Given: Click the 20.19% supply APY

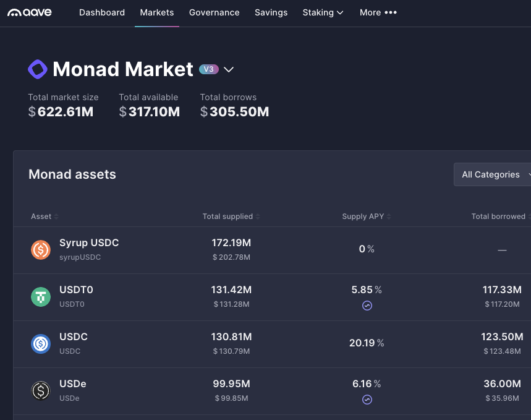Looking at the screenshot, I should coord(367,343).
